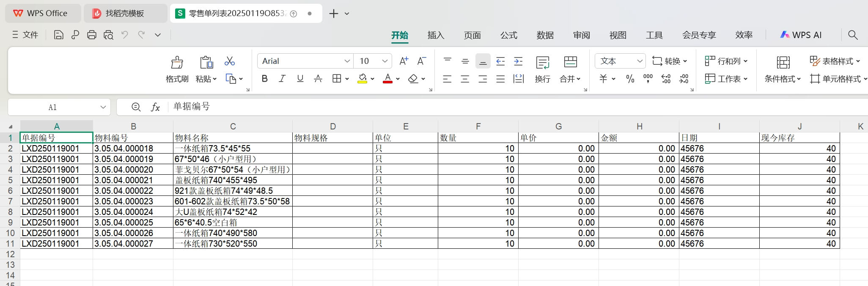
Task: Switch to the 插入 ribbon tab
Action: [436, 35]
